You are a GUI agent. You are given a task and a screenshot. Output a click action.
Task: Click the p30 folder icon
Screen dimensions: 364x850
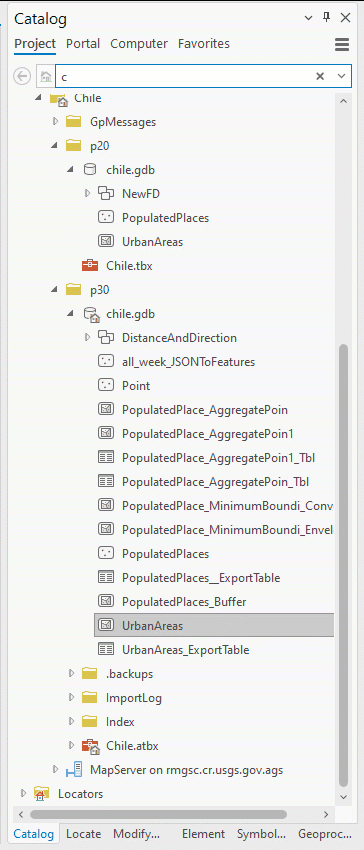tap(73, 289)
